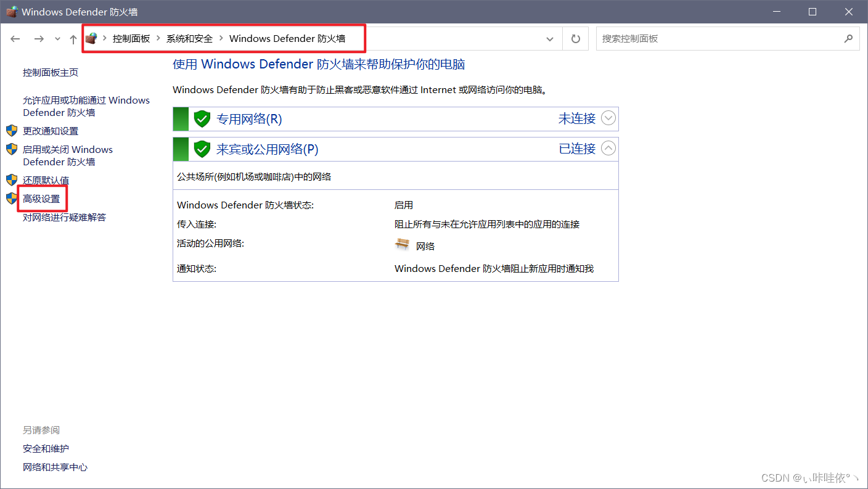Collapse 来宾或公用网络 with the up chevron

coord(608,148)
